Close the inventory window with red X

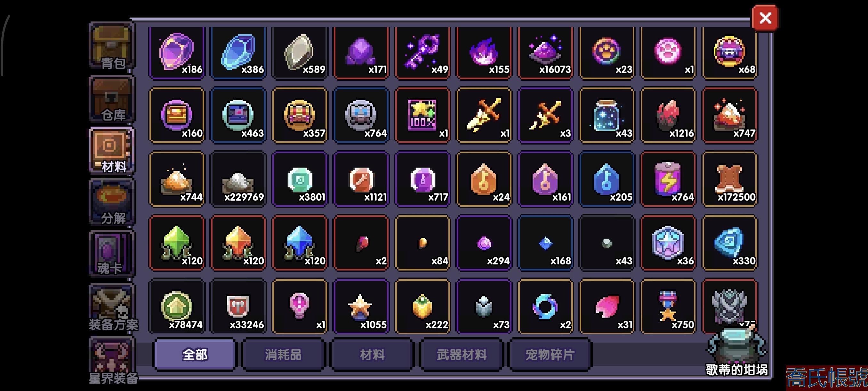(765, 18)
